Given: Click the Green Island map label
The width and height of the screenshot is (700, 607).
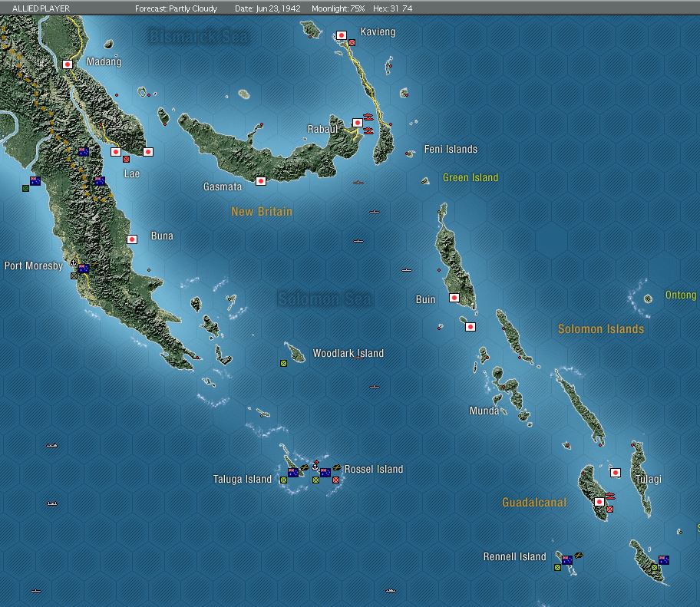Looking at the screenshot, I should [471, 177].
